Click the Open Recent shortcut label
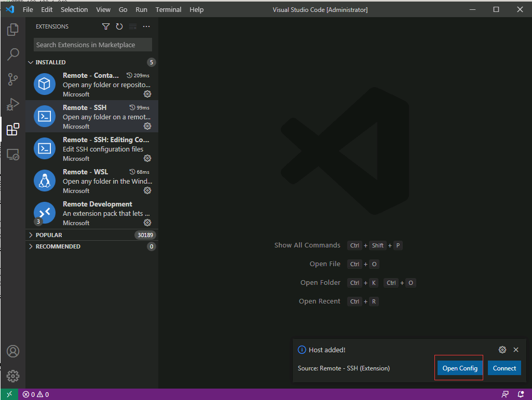The image size is (532, 400). point(319,301)
